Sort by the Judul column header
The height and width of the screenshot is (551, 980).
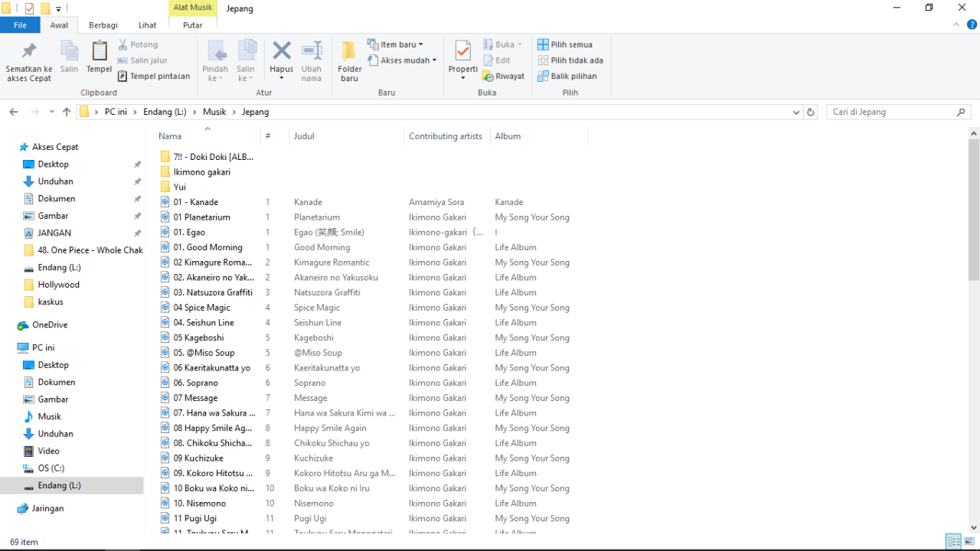(347, 136)
